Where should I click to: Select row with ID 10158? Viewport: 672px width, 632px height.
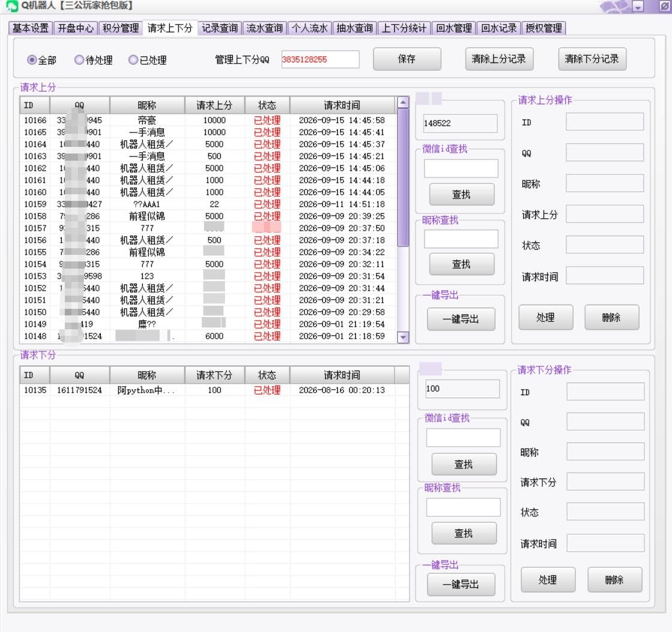click(x=208, y=216)
